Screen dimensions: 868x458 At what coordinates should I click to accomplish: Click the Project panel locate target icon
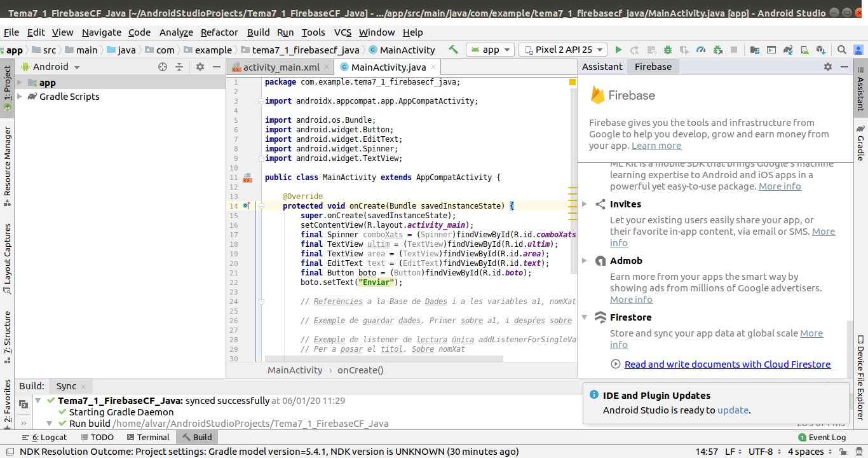click(163, 67)
